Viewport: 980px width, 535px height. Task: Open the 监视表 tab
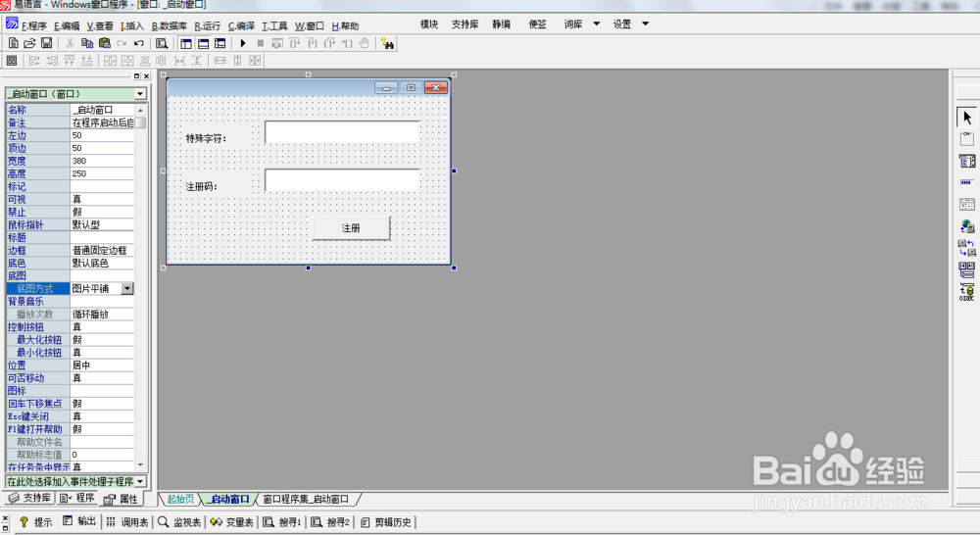pyautogui.click(x=180, y=522)
